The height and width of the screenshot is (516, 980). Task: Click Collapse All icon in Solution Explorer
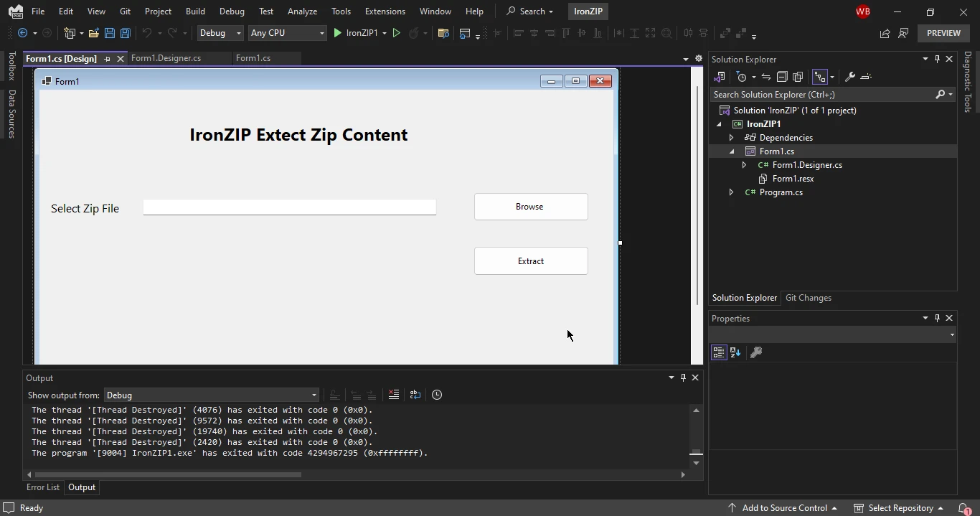click(x=782, y=77)
